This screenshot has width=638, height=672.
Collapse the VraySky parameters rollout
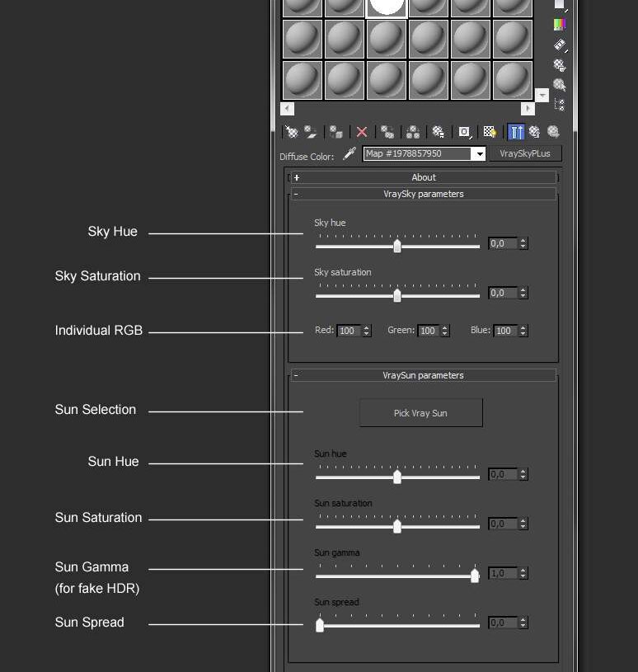[x=424, y=194]
